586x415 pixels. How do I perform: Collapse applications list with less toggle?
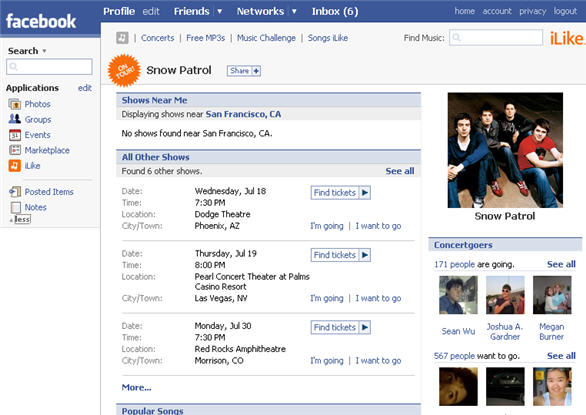pyautogui.click(x=21, y=219)
